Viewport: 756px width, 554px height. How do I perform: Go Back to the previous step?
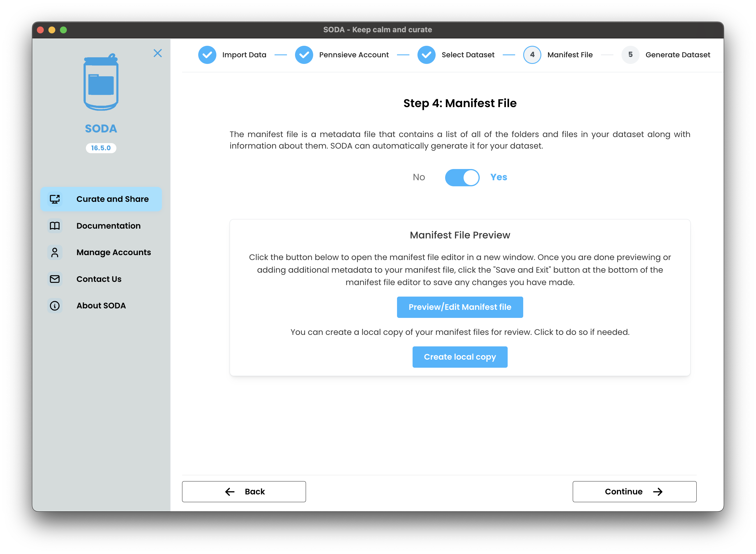point(244,491)
